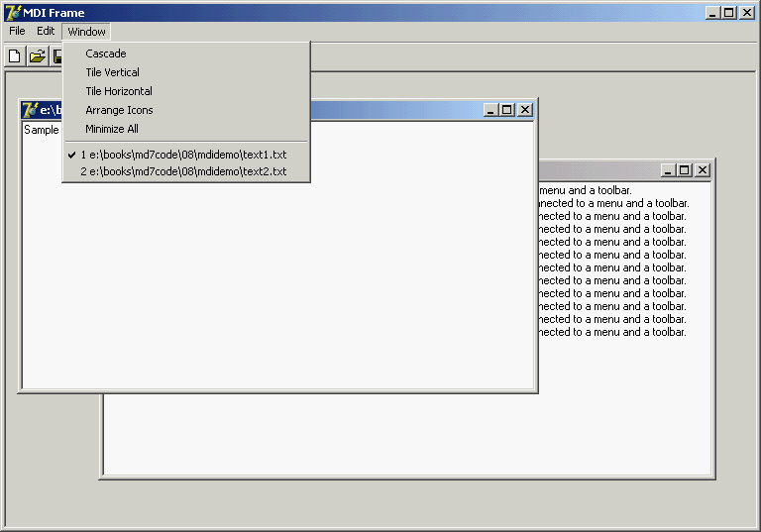Click the New document toolbar icon
761x532 pixels.
(x=15, y=56)
